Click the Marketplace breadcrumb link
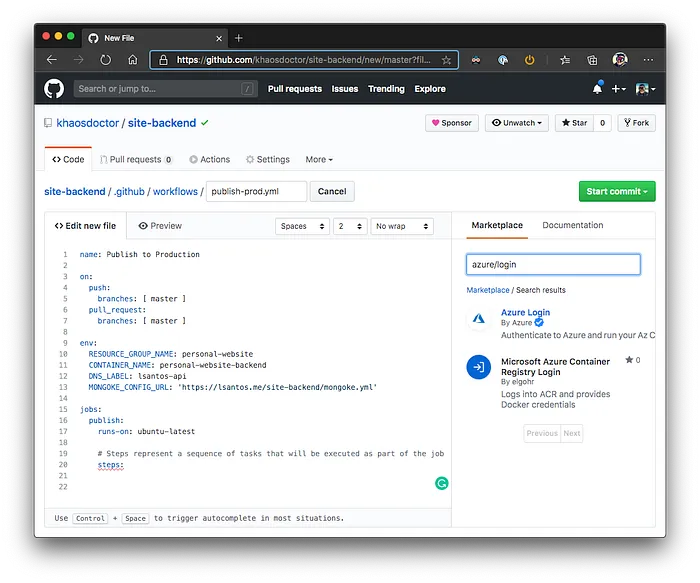The height and width of the screenshot is (583, 700). click(x=488, y=290)
